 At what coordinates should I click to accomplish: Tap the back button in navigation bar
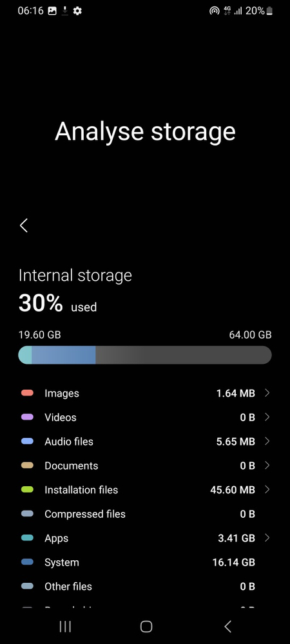[227, 627]
